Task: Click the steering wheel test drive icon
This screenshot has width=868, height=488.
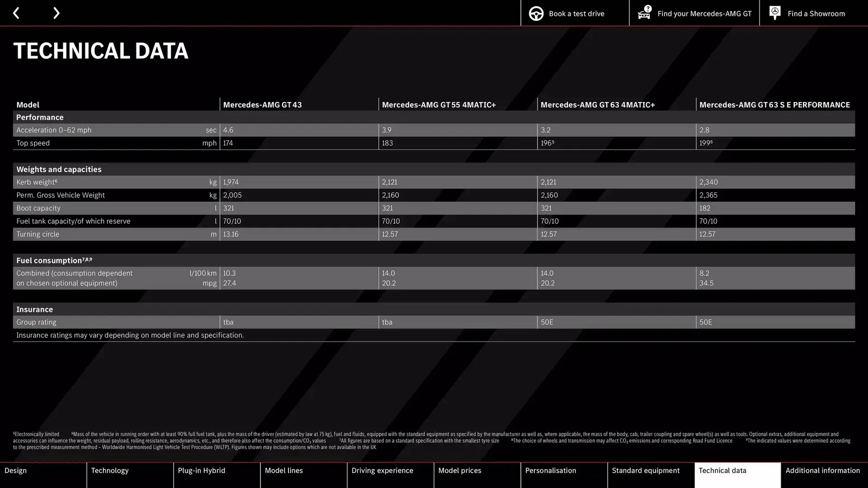Action: coord(536,13)
